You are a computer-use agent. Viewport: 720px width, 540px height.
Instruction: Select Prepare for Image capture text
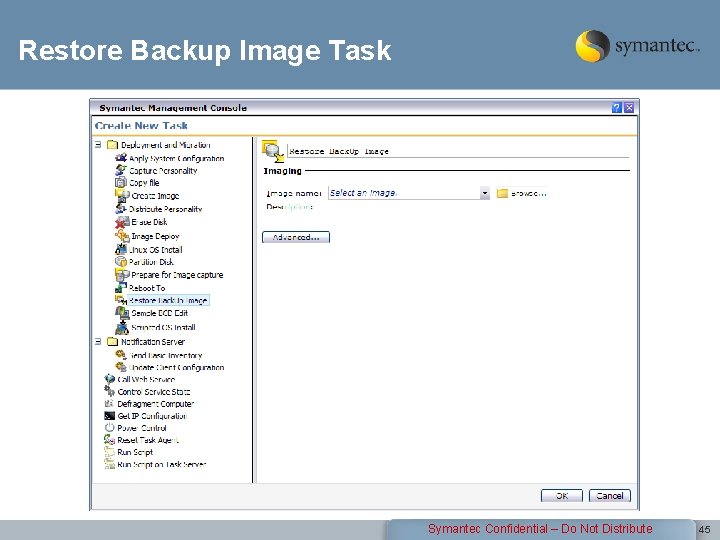[x=177, y=275]
